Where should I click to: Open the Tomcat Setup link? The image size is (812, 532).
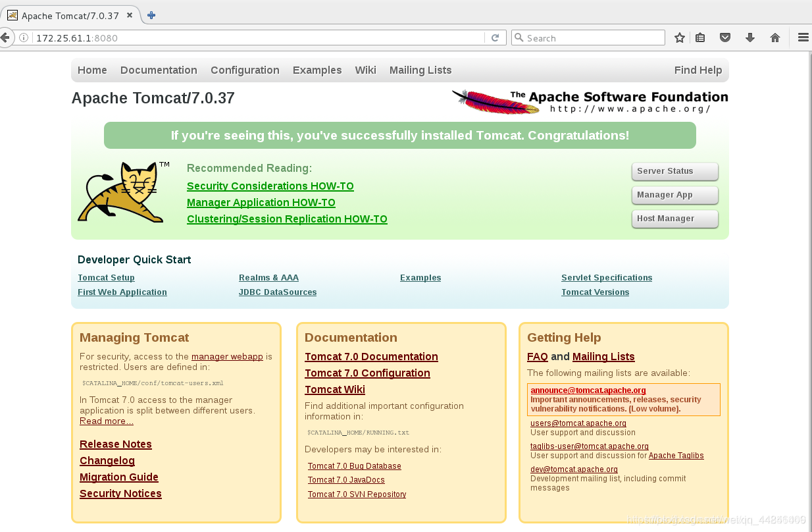click(106, 278)
